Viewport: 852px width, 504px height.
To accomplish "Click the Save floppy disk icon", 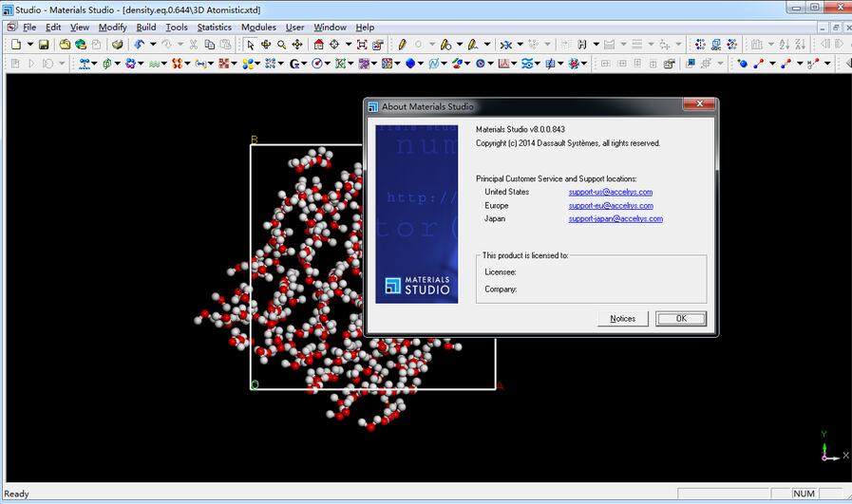I will (x=44, y=45).
